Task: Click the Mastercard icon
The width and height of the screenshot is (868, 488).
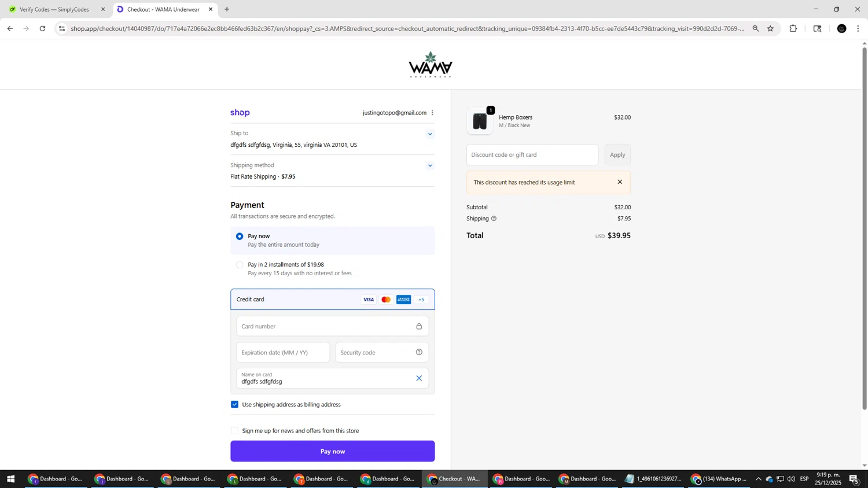Action: coord(386,300)
